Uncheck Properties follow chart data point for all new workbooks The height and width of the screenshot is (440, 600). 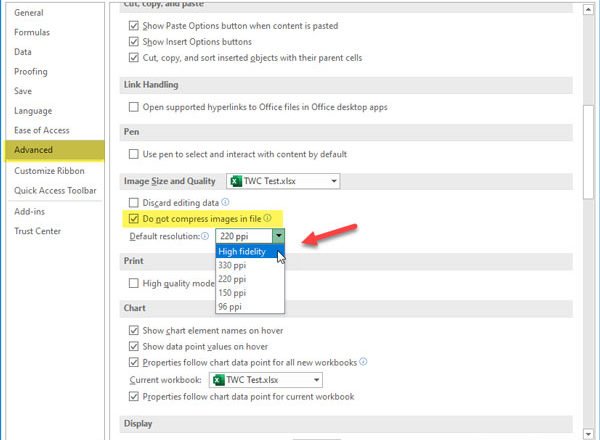(134, 362)
